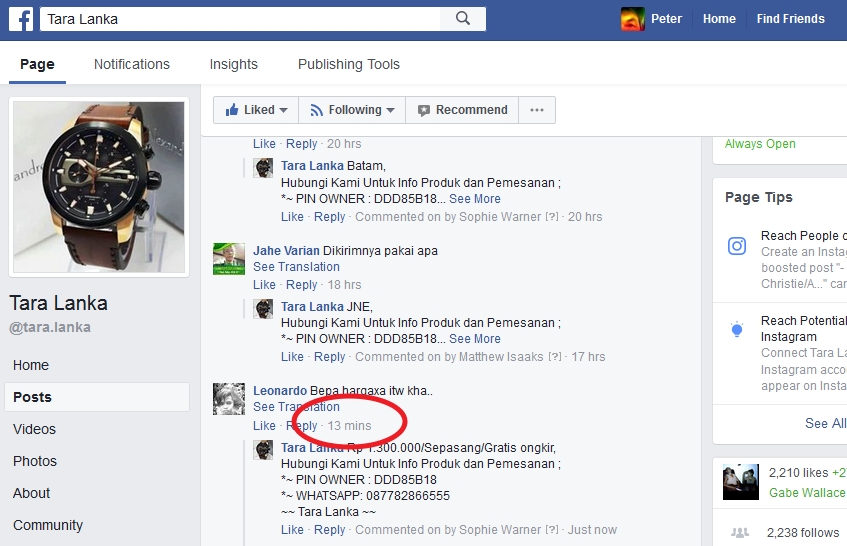Click See All in Page Tips
The image size is (847, 546).
pyautogui.click(x=825, y=423)
